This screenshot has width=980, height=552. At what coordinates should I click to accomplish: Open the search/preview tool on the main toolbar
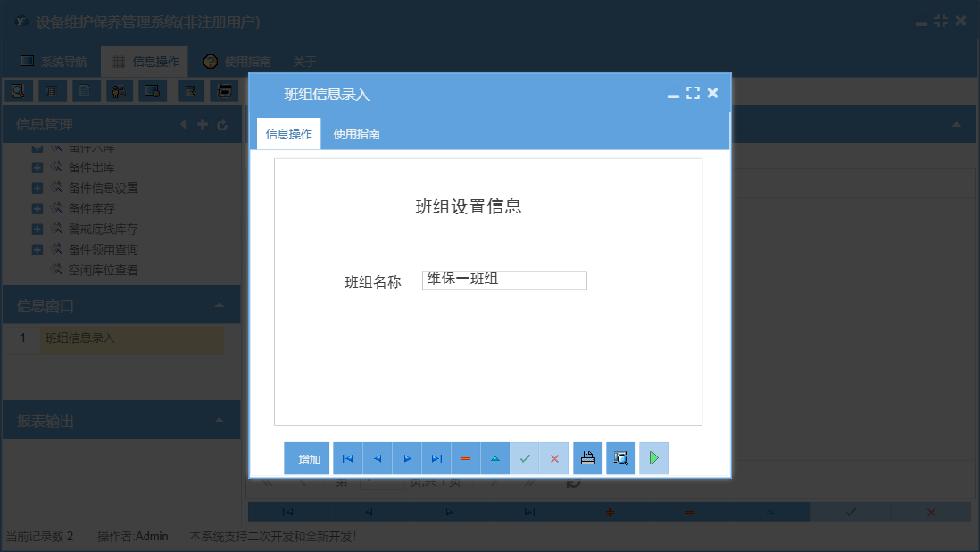[17, 90]
